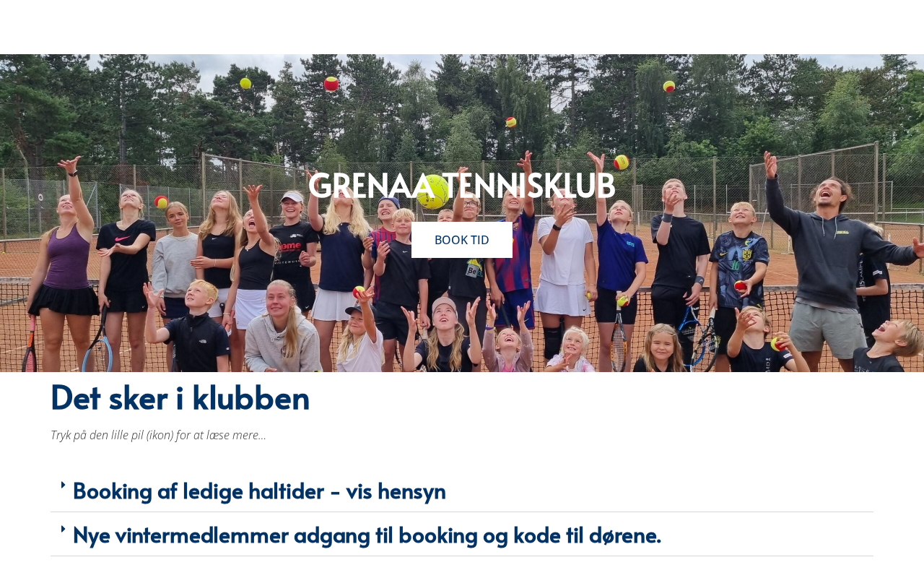Screen dimensions: 924x578
Task: Click the ball in the upper right sky
Action: point(669,87)
